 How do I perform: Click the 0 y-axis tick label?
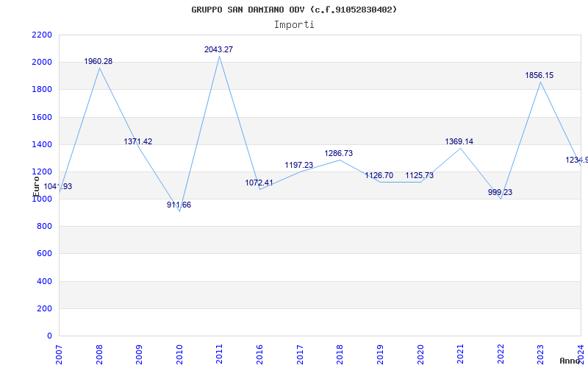tap(49, 336)
